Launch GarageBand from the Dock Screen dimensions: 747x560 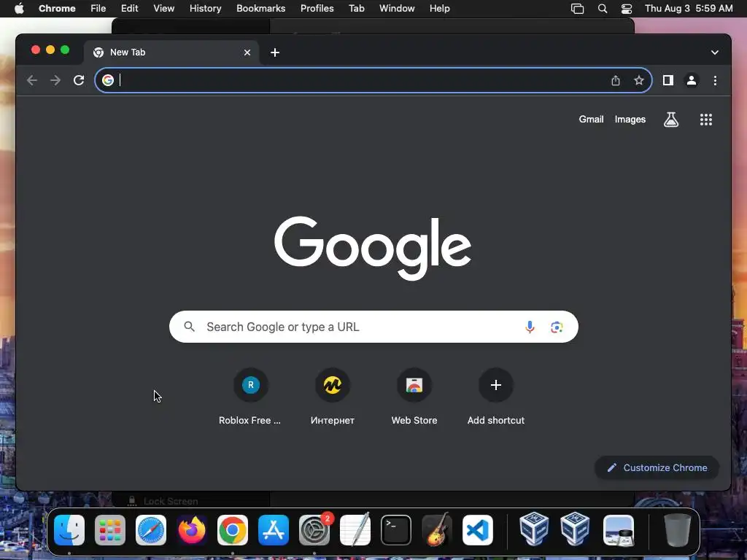[x=437, y=530]
